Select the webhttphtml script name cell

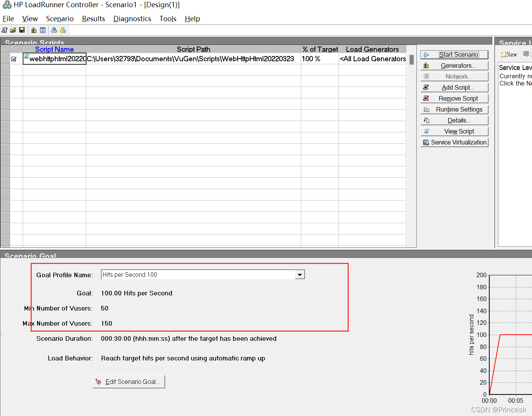[x=54, y=59]
